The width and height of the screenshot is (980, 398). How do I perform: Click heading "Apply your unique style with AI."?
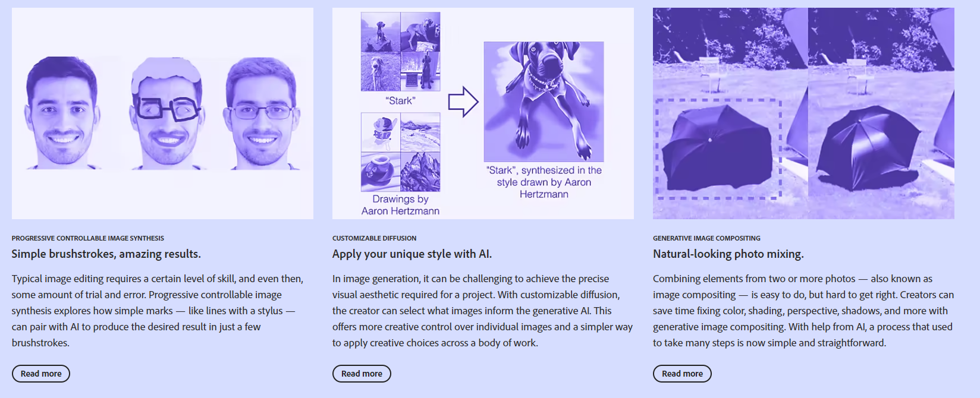point(412,254)
